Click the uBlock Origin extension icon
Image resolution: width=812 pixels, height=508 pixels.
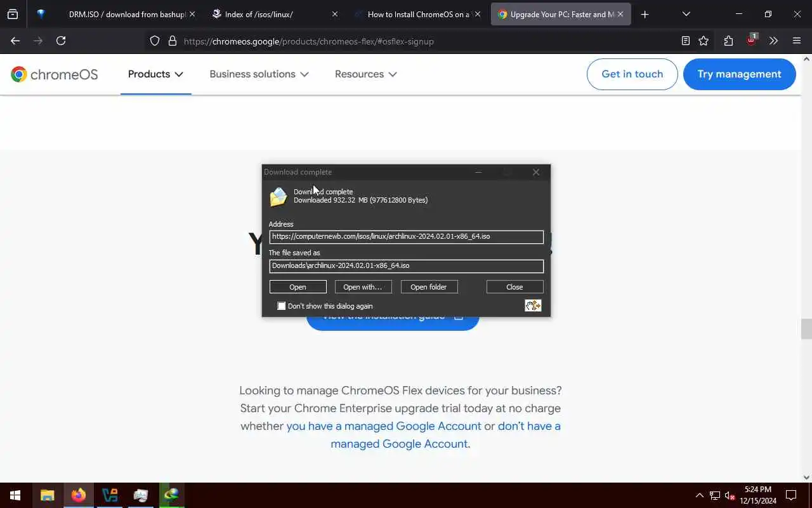[751, 39]
